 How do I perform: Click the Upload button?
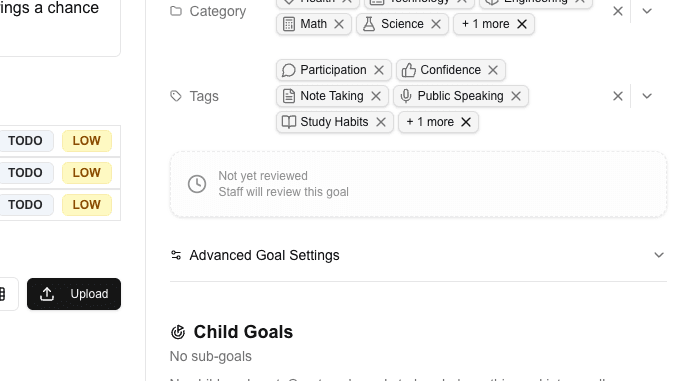(x=74, y=294)
